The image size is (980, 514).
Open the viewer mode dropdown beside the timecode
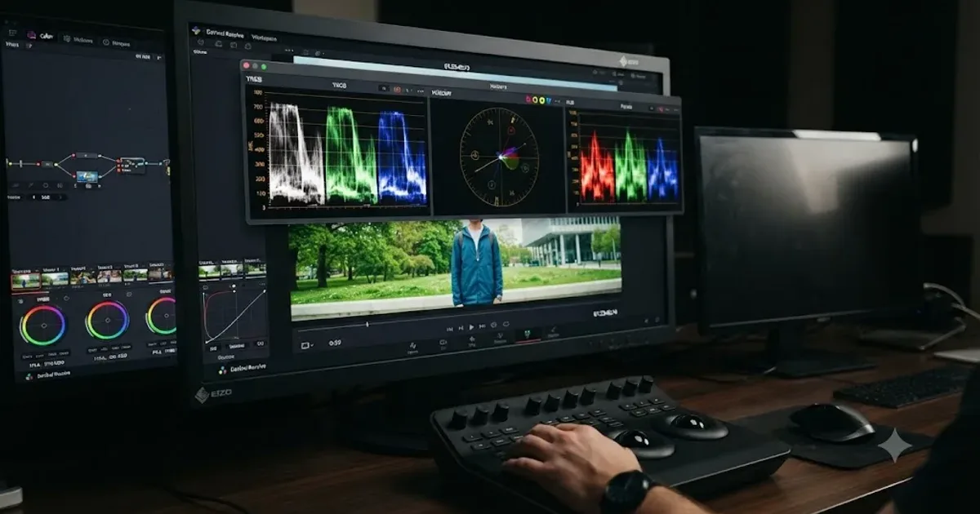tap(307, 345)
